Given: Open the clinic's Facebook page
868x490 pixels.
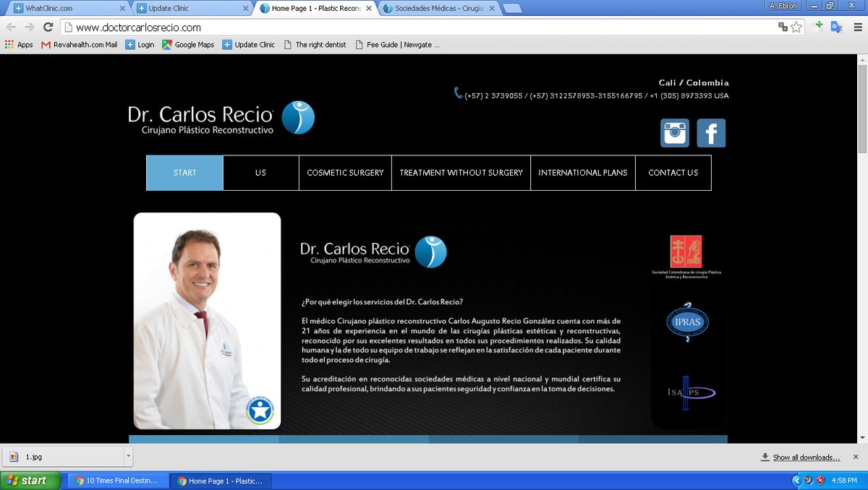Looking at the screenshot, I should [x=711, y=132].
